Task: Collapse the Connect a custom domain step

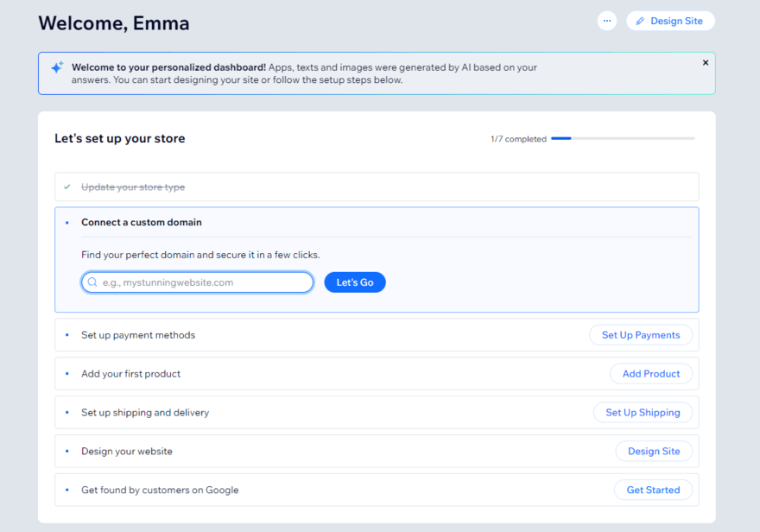Action: [x=377, y=222]
